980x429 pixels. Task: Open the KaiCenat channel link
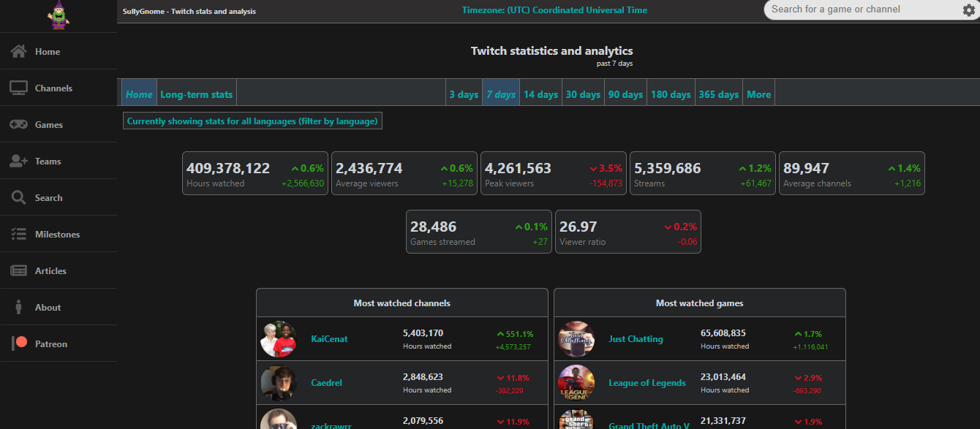pyautogui.click(x=329, y=339)
